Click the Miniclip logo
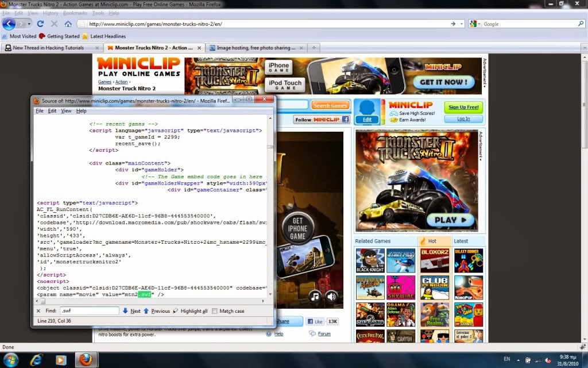This screenshot has width=588, height=368. point(139,67)
